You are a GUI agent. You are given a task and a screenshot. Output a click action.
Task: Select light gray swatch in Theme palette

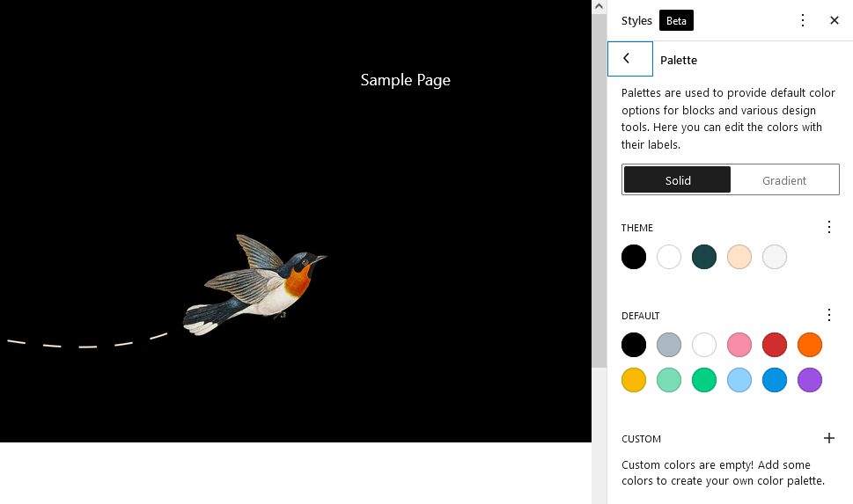tap(775, 257)
